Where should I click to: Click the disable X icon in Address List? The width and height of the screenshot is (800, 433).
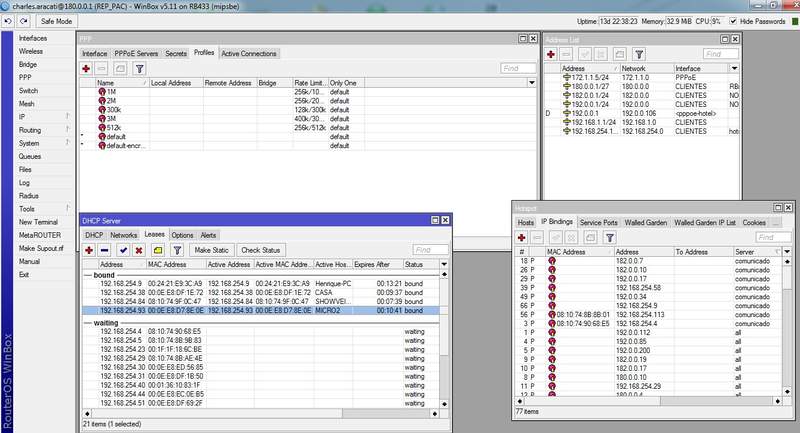pos(601,54)
